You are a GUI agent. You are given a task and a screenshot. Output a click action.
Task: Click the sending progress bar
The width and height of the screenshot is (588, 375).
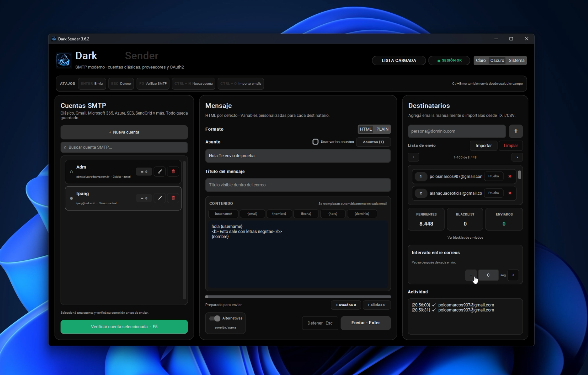click(298, 297)
